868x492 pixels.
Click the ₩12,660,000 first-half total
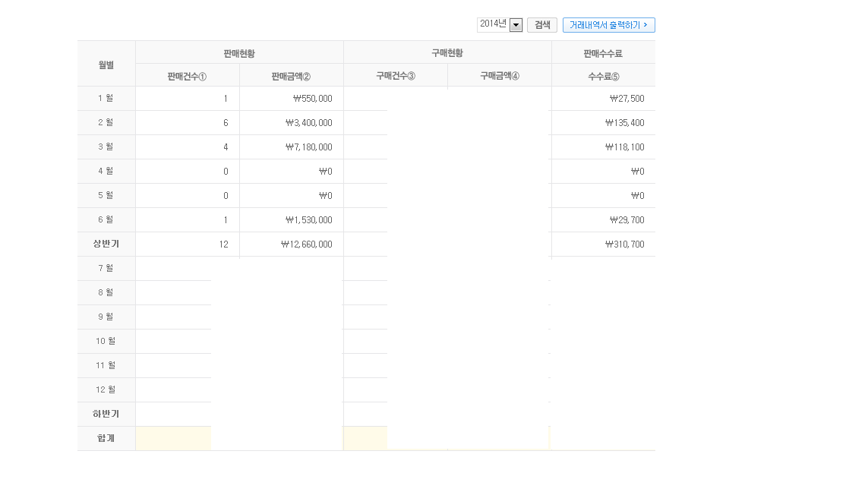click(x=306, y=244)
